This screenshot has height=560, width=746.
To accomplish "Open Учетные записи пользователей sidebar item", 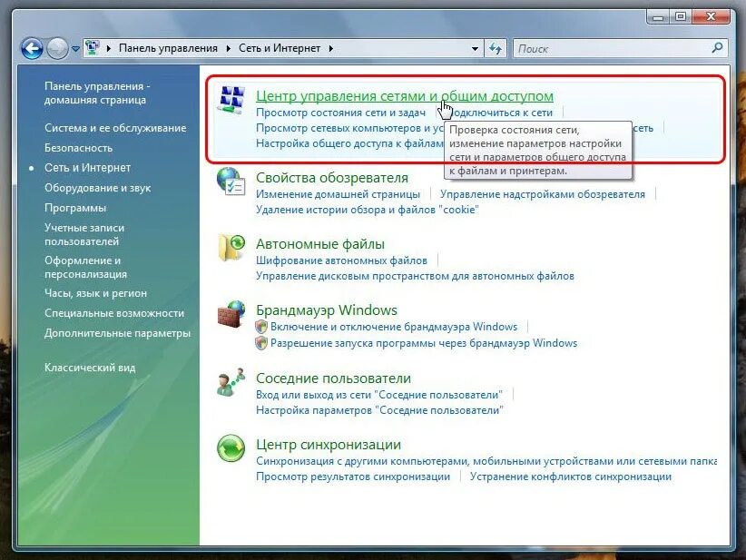I will tap(84, 234).
